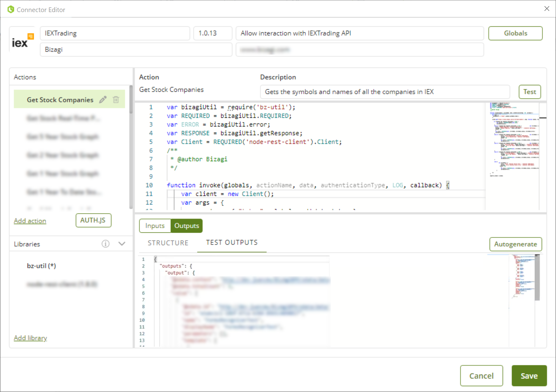Viewport: 556px width, 392px height.
Task: Edit the action description field
Action: (x=385, y=92)
